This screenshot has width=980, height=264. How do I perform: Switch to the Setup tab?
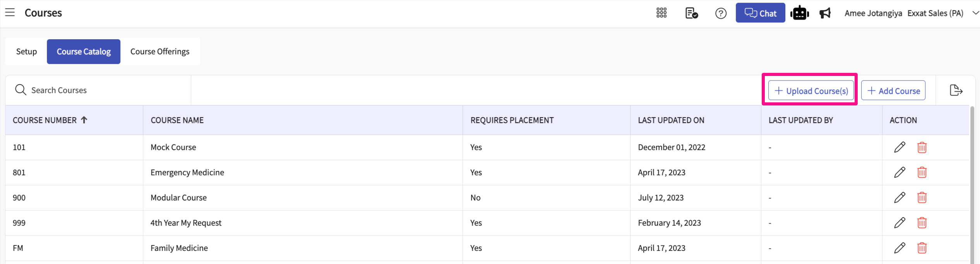[26, 52]
